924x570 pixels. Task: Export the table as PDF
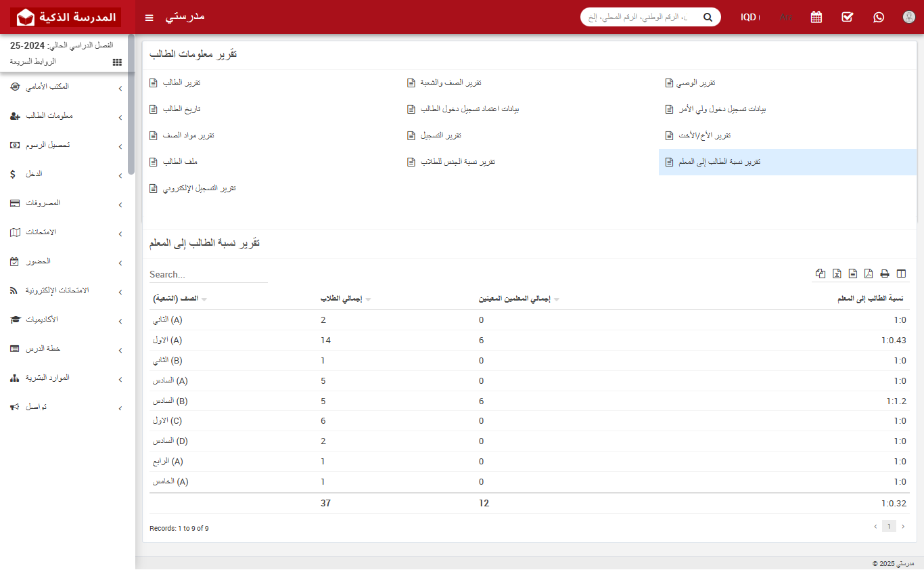[869, 273]
